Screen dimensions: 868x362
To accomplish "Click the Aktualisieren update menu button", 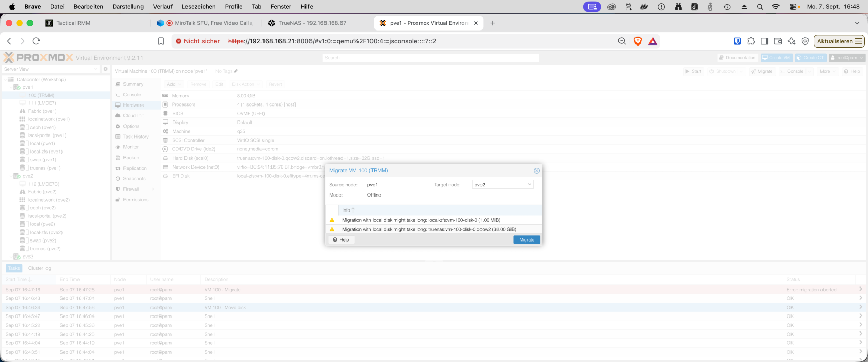I will click(839, 41).
